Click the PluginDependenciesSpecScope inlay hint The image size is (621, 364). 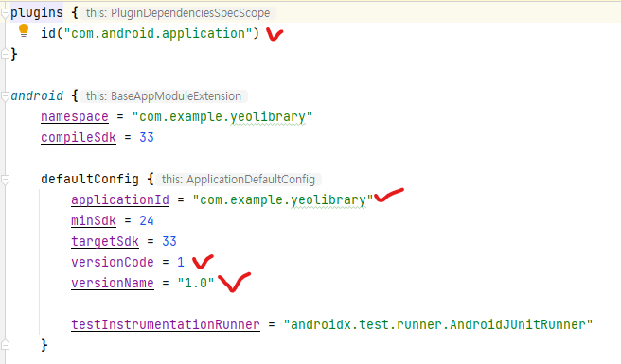(178, 13)
